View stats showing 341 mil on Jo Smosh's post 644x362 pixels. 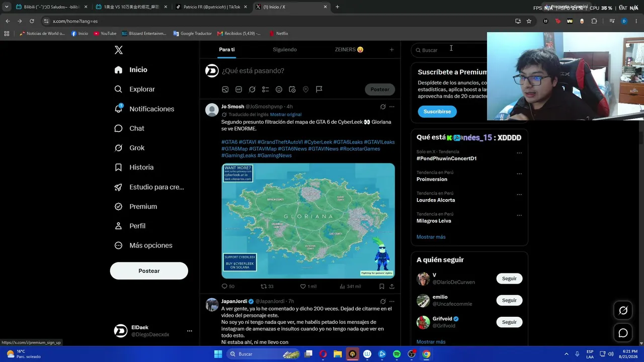(350, 287)
